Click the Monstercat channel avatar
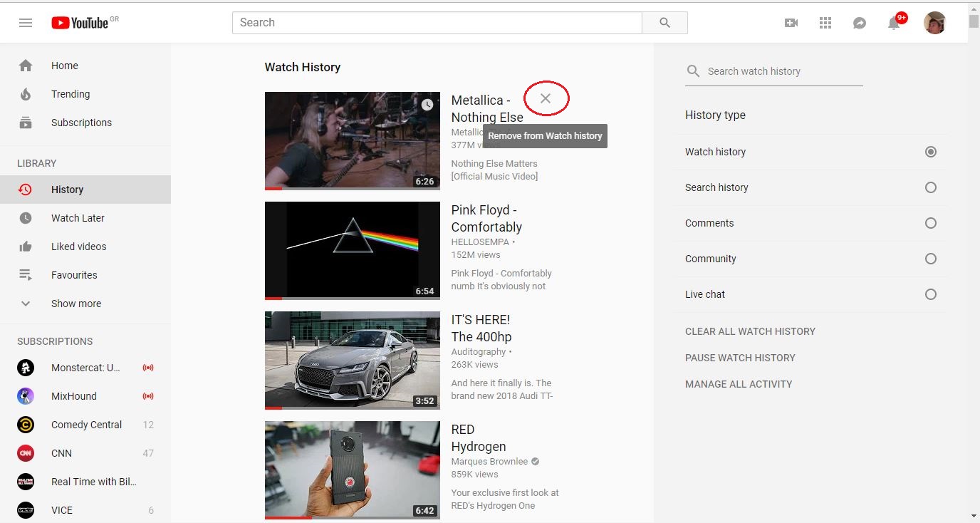The height and width of the screenshot is (523, 980). click(26, 368)
